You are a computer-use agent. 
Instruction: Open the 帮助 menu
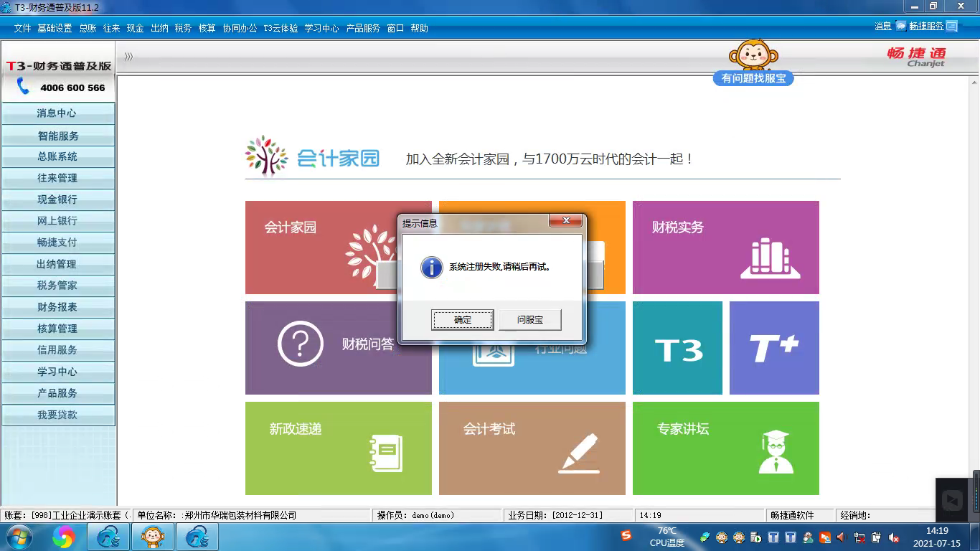pyautogui.click(x=419, y=28)
